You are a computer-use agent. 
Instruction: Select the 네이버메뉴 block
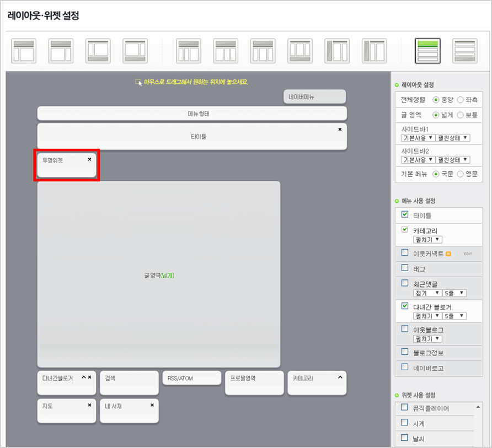point(314,97)
